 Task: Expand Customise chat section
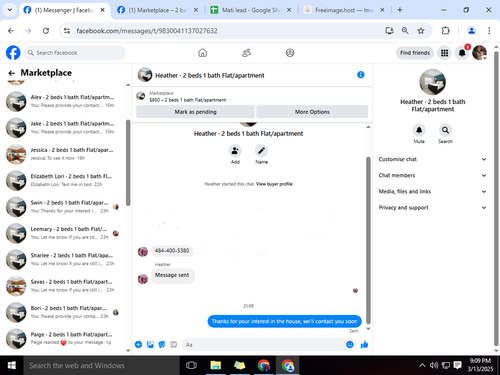432,159
